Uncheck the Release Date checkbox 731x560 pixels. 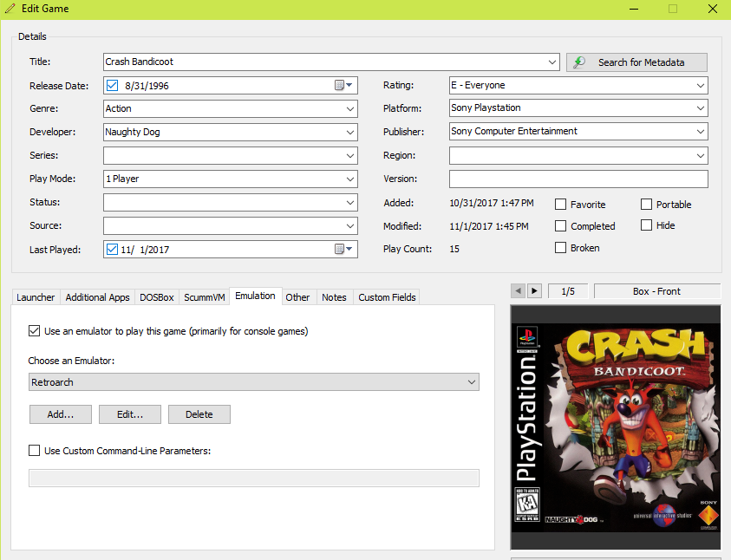[x=112, y=85]
